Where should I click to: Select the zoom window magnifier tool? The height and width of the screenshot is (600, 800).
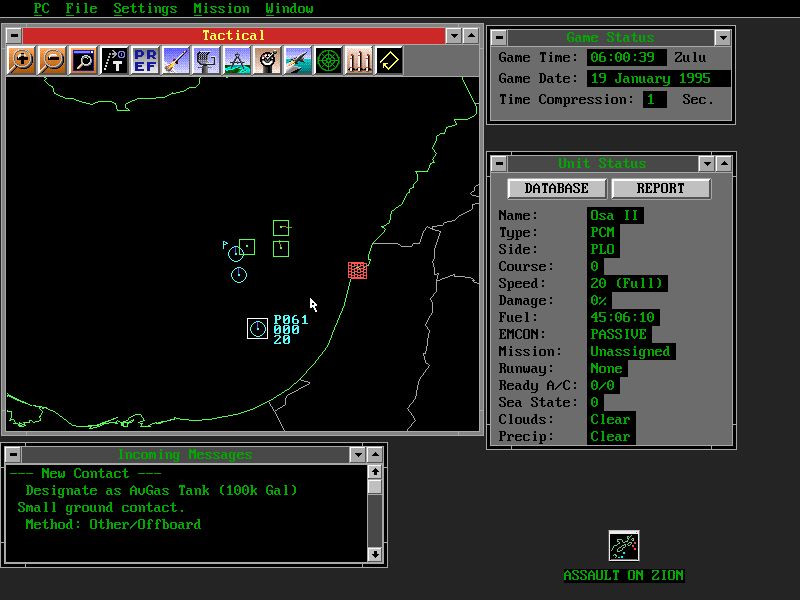84,61
